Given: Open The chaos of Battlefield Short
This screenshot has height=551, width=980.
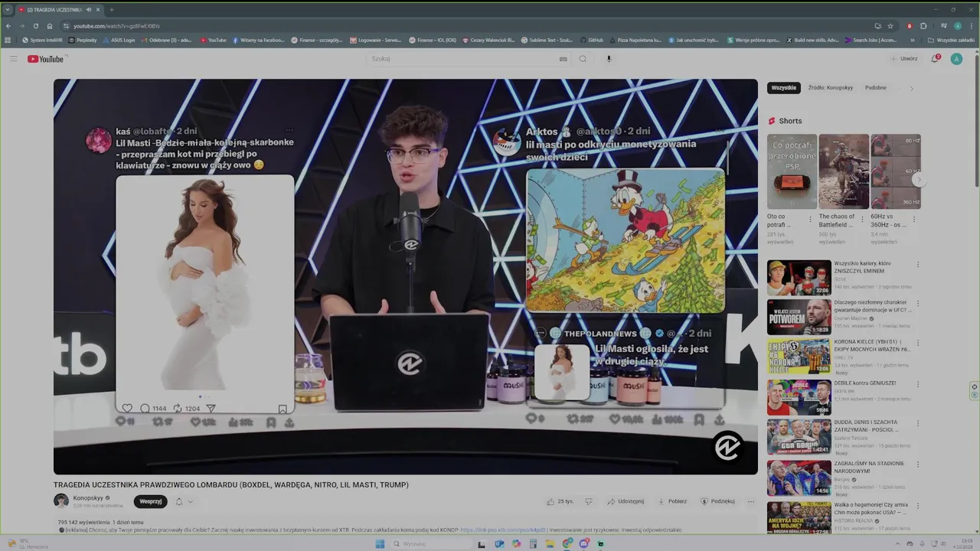Looking at the screenshot, I should [x=844, y=171].
